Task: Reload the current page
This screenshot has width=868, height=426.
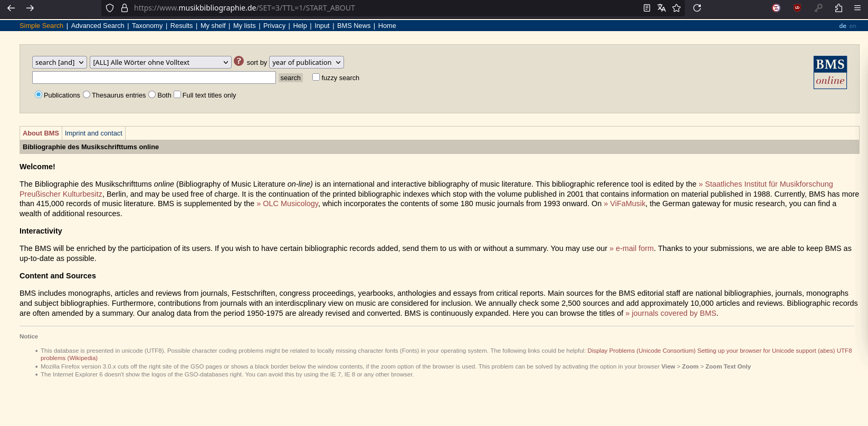Action: click(697, 8)
